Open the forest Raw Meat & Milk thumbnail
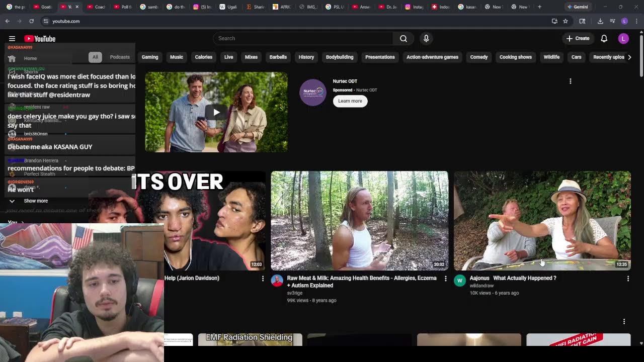Screen dimensions: 644x362 [x=359, y=221]
